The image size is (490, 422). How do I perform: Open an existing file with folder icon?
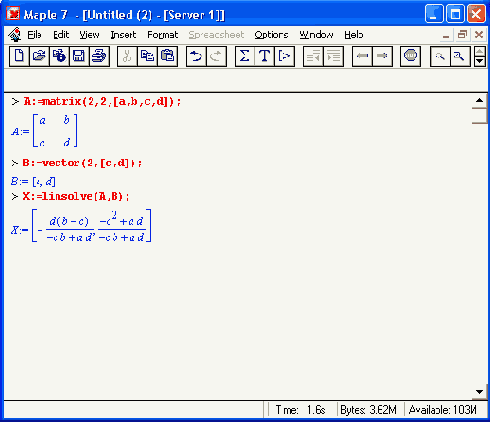(x=39, y=56)
